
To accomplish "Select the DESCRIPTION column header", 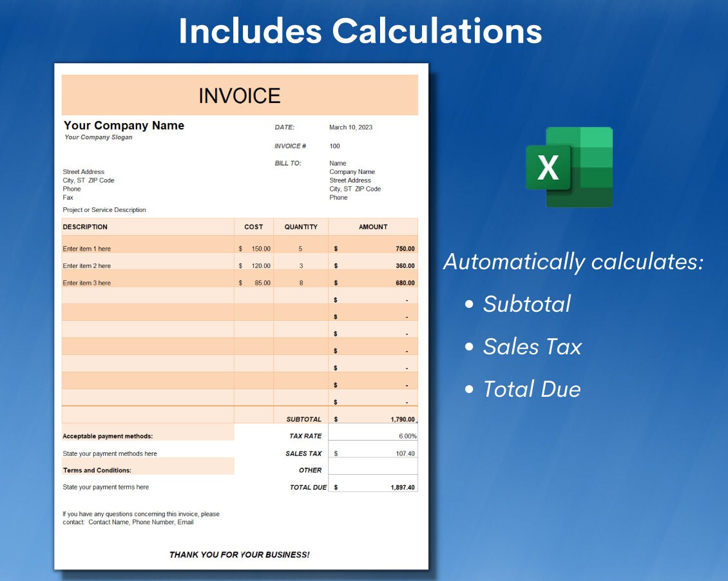I will pyautogui.click(x=86, y=227).
